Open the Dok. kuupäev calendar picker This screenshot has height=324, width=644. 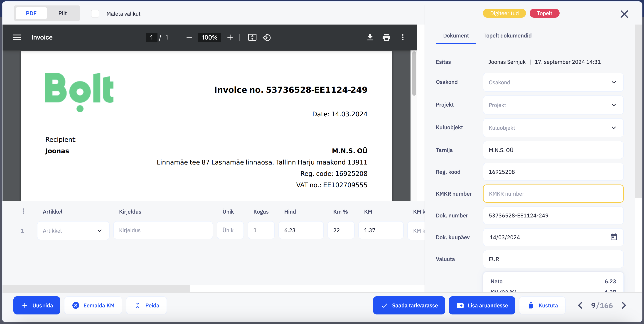(x=614, y=237)
